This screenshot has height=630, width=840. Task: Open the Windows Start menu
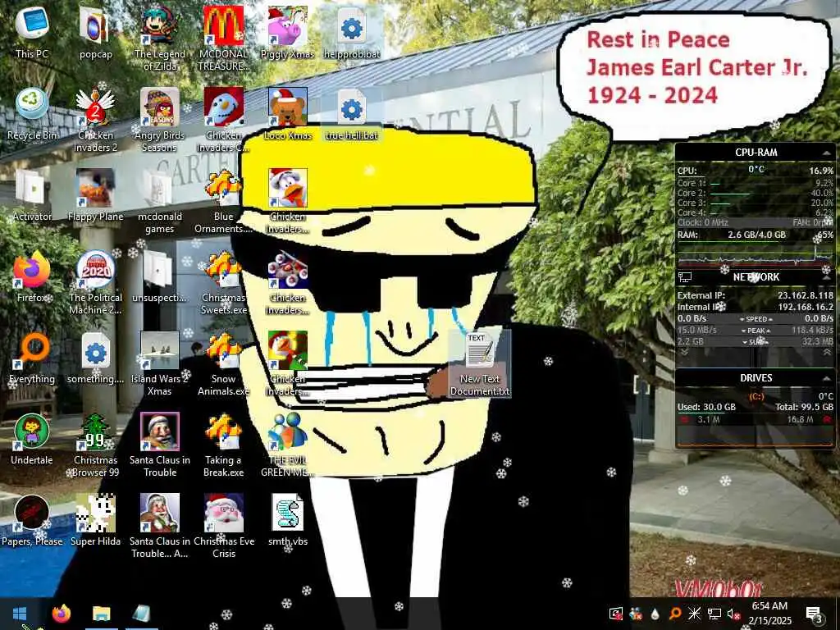pos(20,614)
